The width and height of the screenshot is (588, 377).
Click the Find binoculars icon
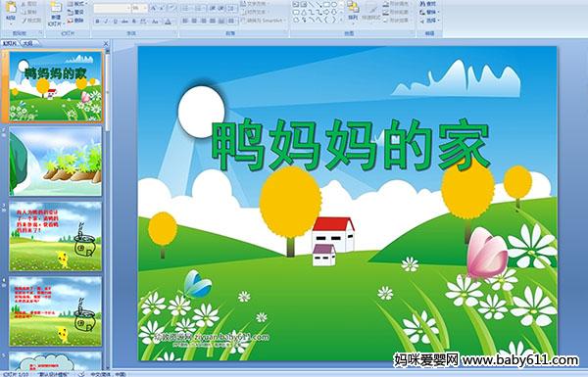422,4
